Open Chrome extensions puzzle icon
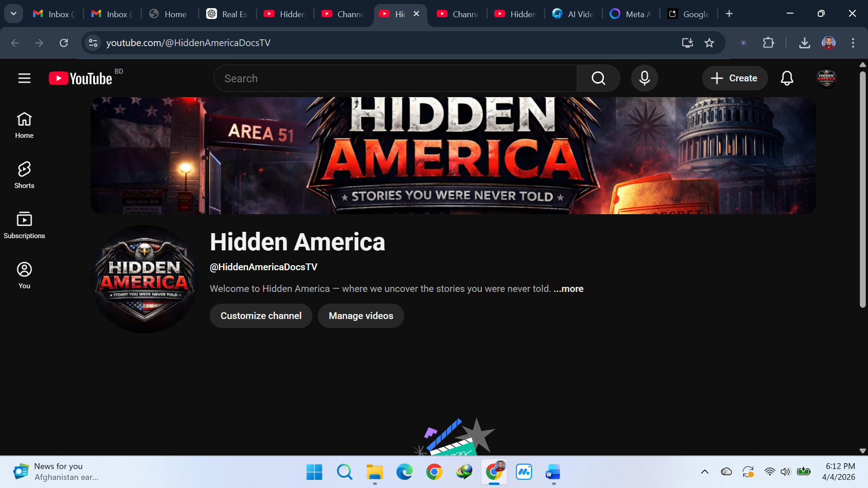868x488 pixels. coord(768,43)
